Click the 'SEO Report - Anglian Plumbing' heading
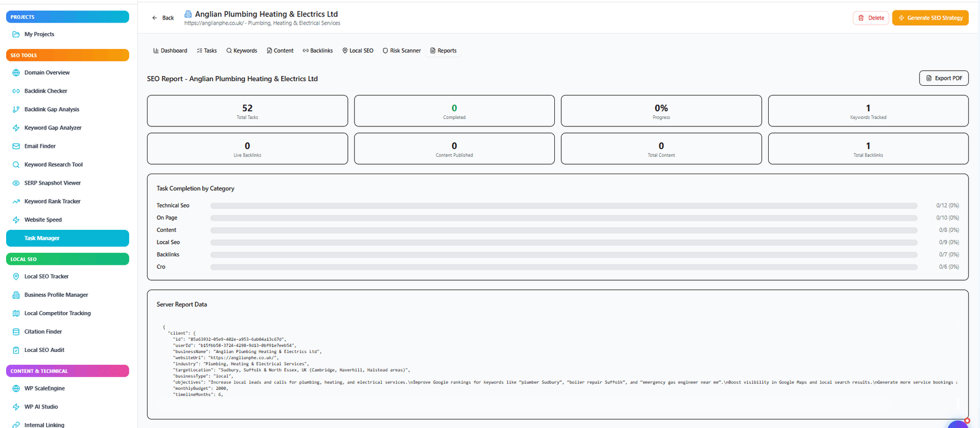 [x=232, y=79]
